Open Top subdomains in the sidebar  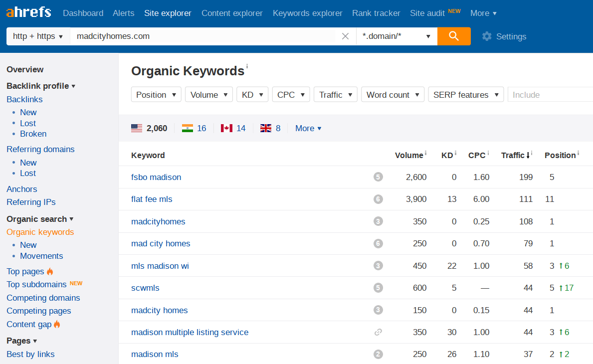pyautogui.click(x=36, y=284)
